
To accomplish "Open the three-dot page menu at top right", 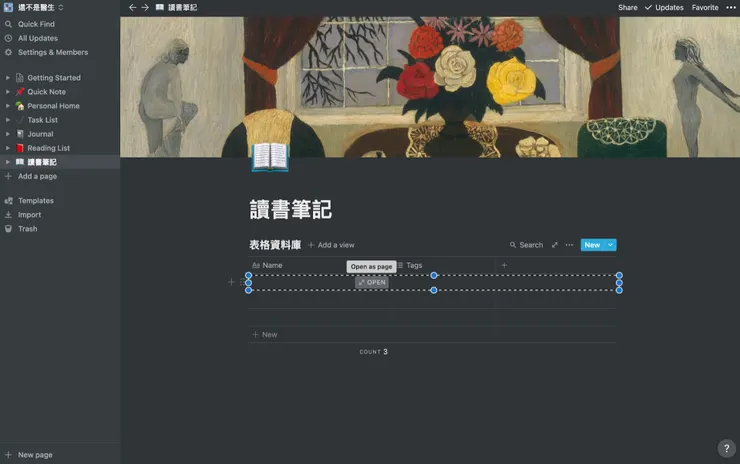I will tap(731, 8).
